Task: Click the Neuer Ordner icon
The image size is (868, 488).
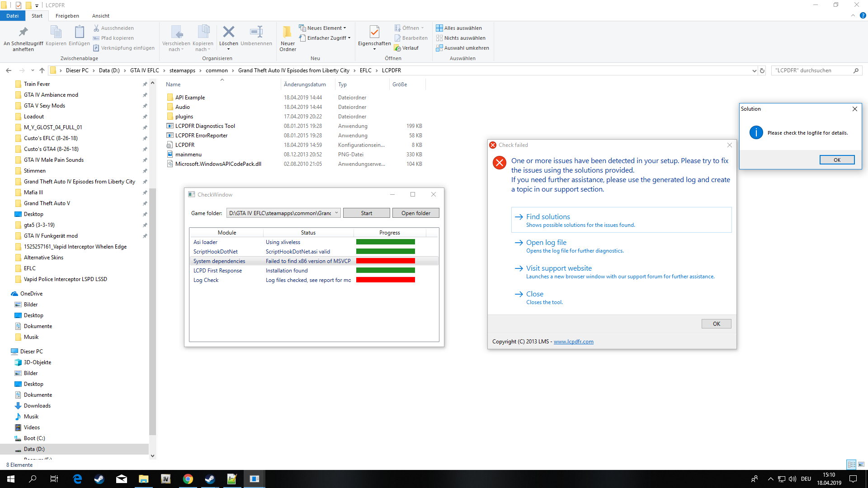Action: coord(288,33)
